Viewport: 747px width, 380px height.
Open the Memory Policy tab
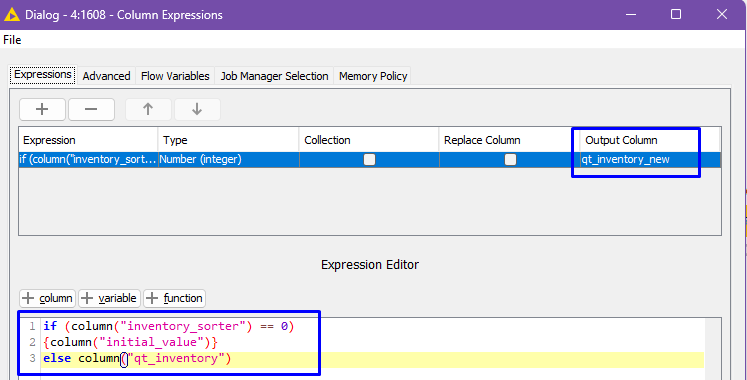click(373, 76)
